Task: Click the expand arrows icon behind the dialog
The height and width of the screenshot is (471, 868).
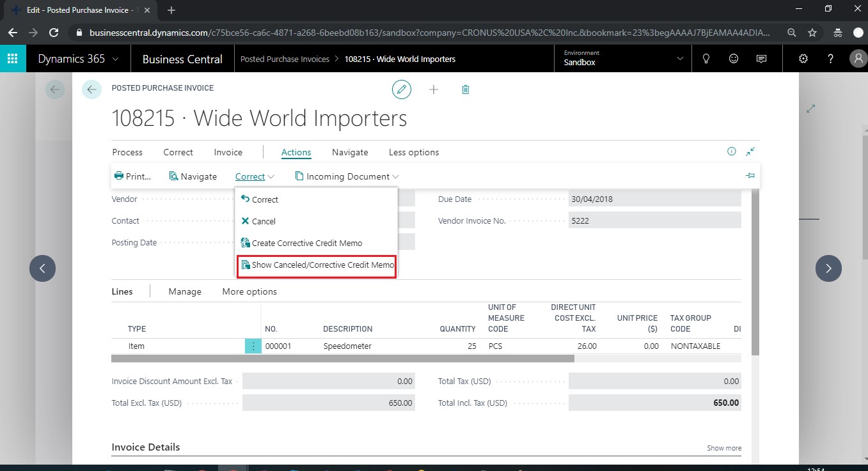Action: tap(811, 109)
